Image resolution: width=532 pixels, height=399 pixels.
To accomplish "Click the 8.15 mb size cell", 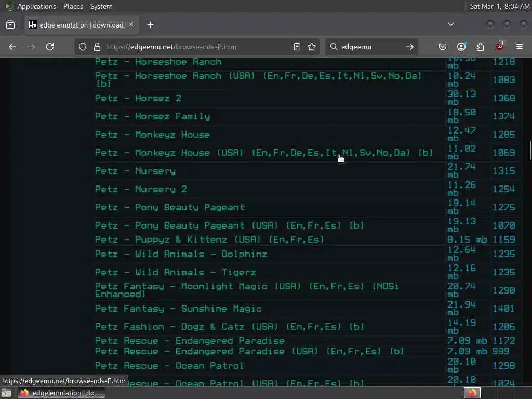I will pos(467,240).
